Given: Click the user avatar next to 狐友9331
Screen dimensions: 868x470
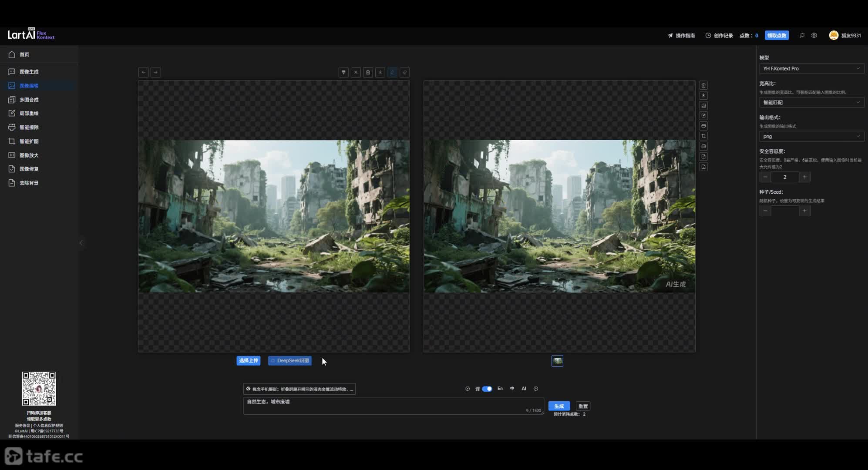Looking at the screenshot, I should pos(834,35).
